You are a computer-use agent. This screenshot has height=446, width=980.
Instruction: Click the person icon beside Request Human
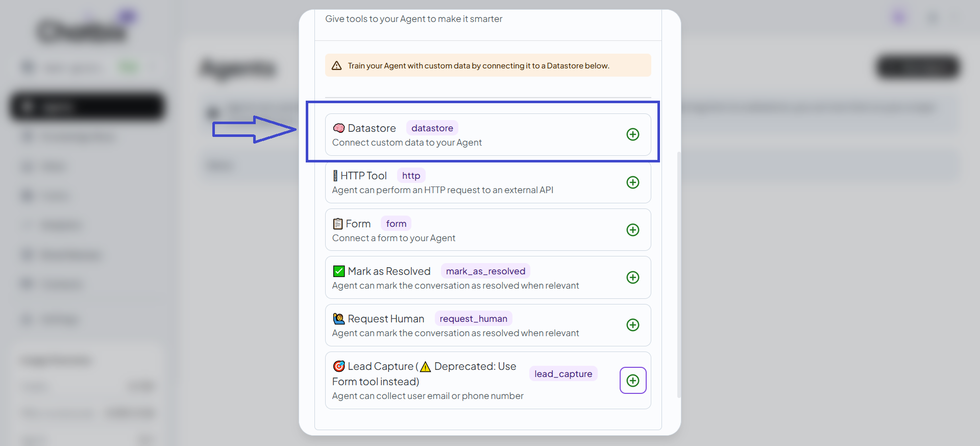pyautogui.click(x=339, y=319)
